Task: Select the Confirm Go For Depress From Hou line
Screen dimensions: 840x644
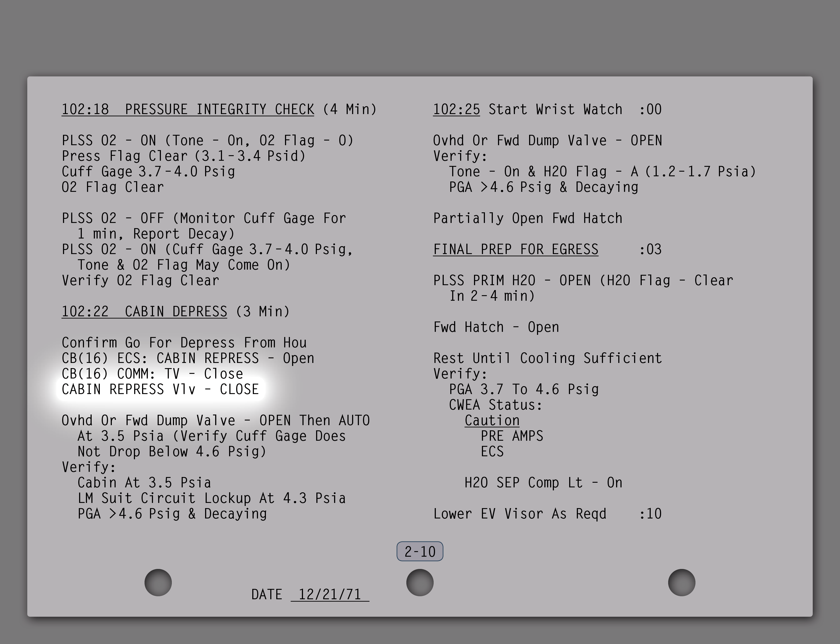Action: click(x=184, y=342)
